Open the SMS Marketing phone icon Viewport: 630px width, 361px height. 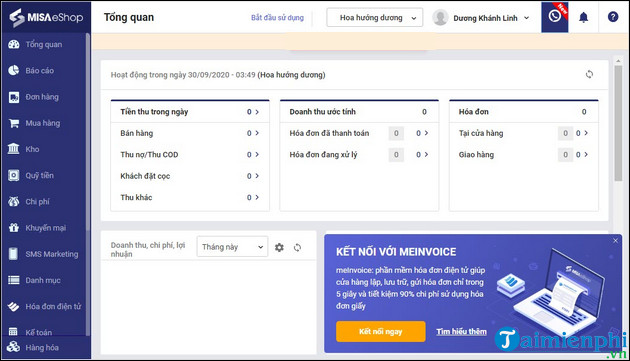14,254
